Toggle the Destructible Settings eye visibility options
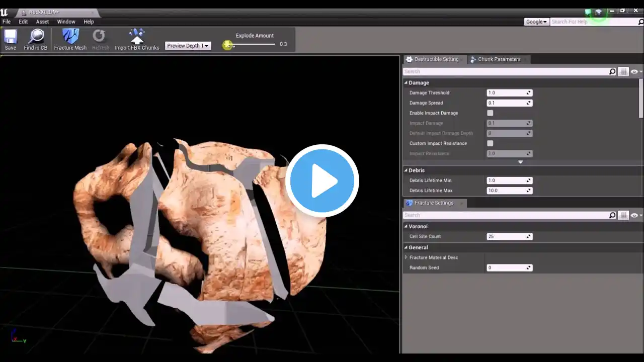The height and width of the screenshot is (362, 644). (x=635, y=72)
